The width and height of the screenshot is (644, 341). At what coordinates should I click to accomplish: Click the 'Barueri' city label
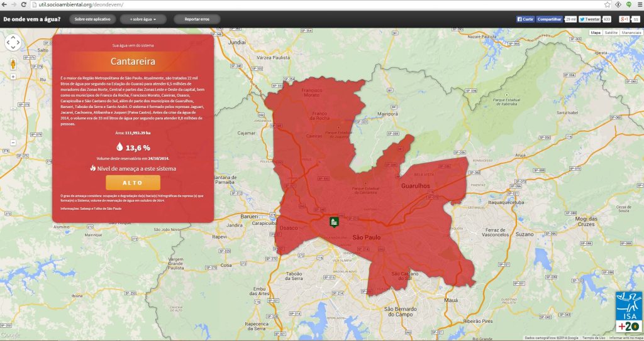(x=249, y=216)
